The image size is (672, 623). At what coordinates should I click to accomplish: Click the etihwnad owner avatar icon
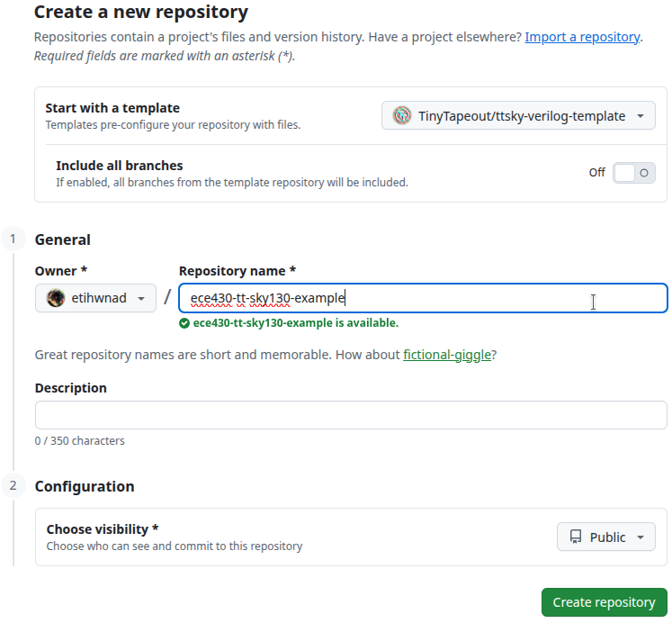point(56,298)
